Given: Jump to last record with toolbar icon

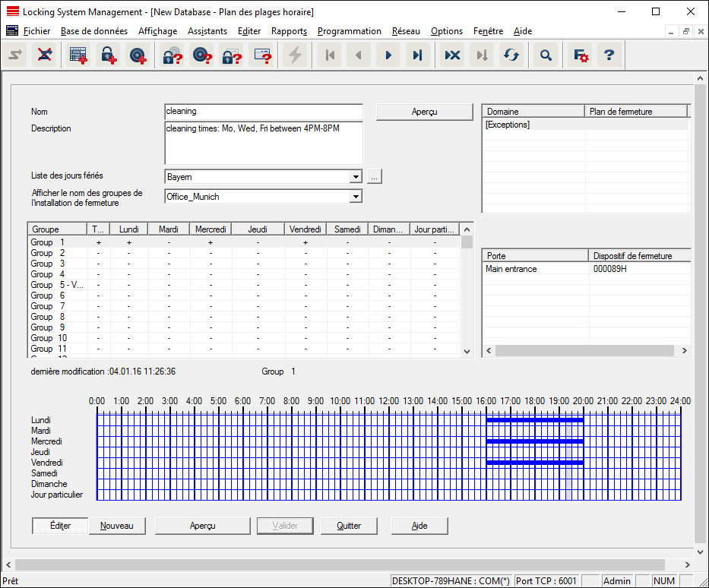Looking at the screenshot, I should click(417, 55).
